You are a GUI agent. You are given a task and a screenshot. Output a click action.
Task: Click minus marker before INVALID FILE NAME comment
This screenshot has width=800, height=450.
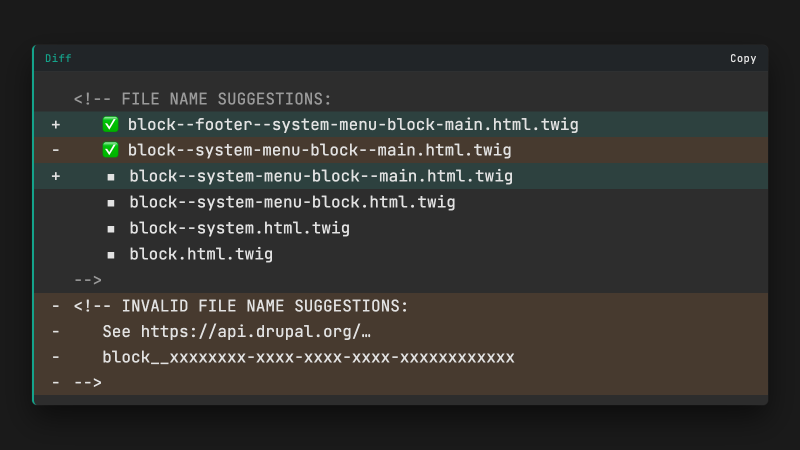tap(56, 306)
